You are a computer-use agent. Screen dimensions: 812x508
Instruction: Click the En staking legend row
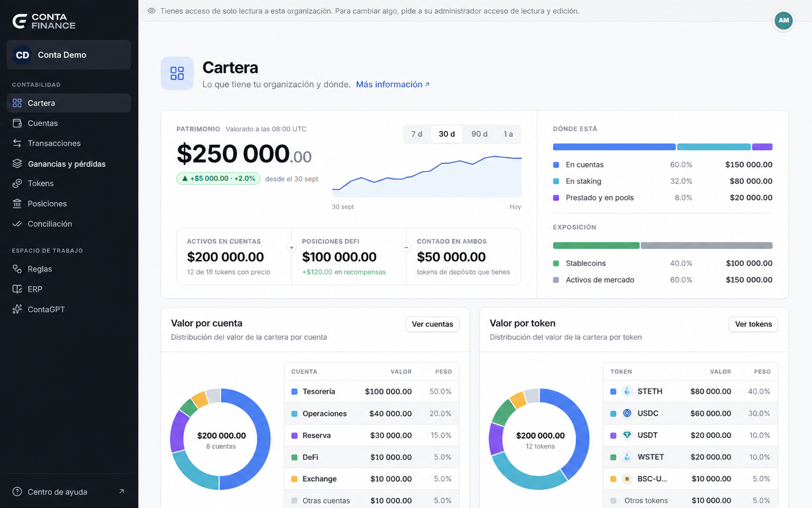click(663, 181)
